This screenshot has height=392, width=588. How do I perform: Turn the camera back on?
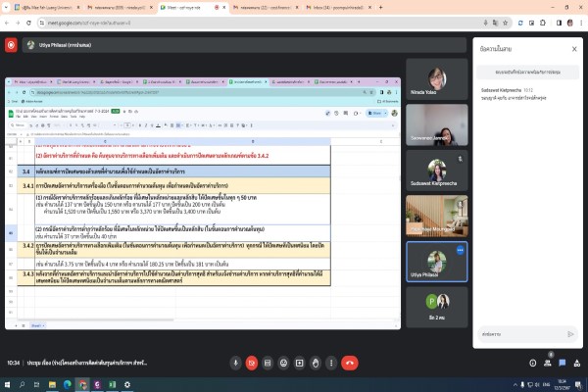coord(252,363)
